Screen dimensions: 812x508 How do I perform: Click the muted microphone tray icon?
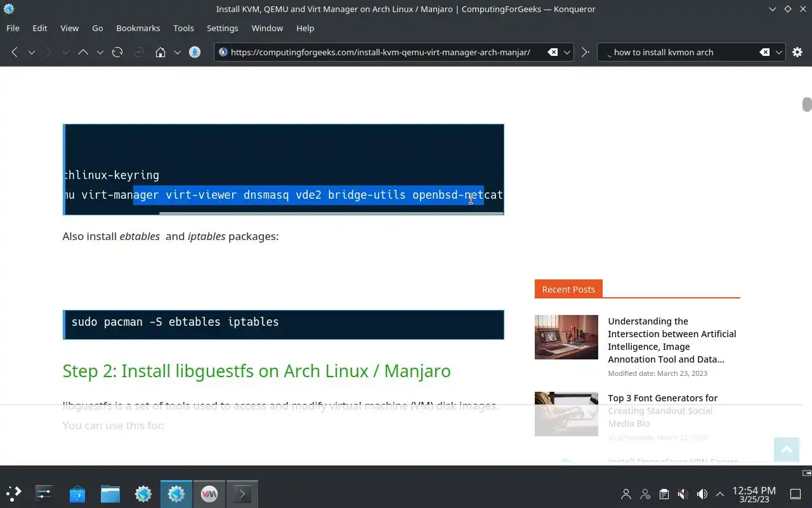683,493
